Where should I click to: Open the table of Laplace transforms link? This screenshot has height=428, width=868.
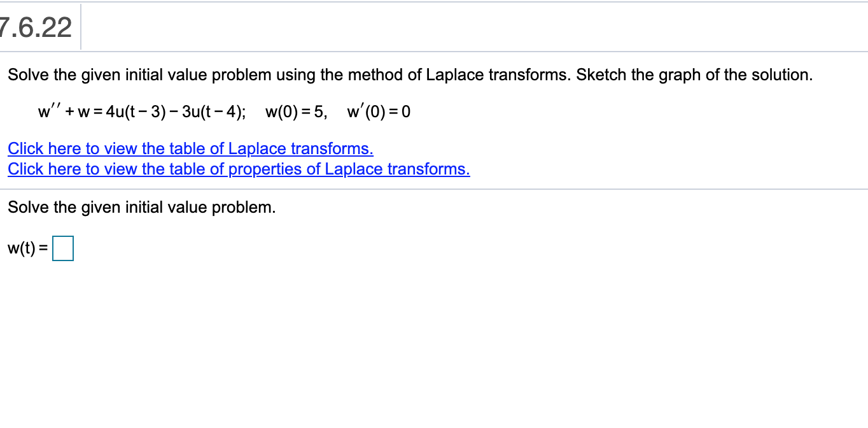190,149
